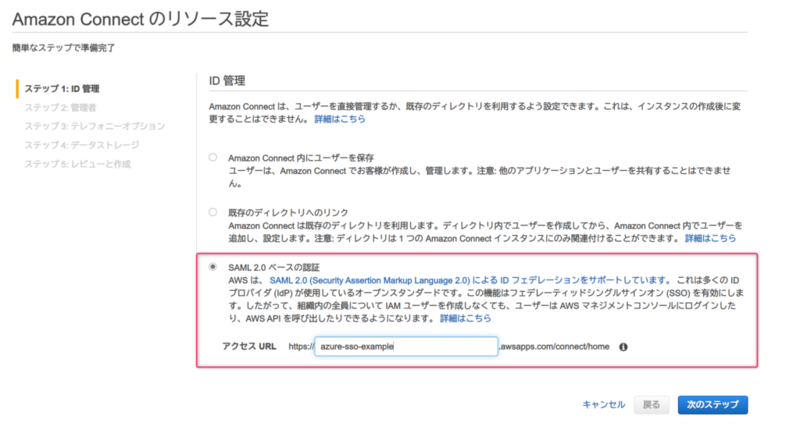This screenshot has height=448, width=800.
Task: Select 'Amazon Connect 内にユーザーを保存' radio button
Action: [x=213, y=158]
